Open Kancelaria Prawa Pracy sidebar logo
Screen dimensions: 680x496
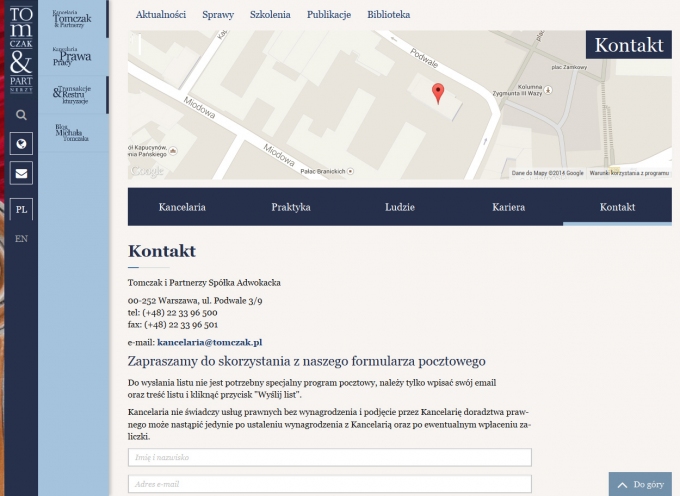[x=72, y=57]
